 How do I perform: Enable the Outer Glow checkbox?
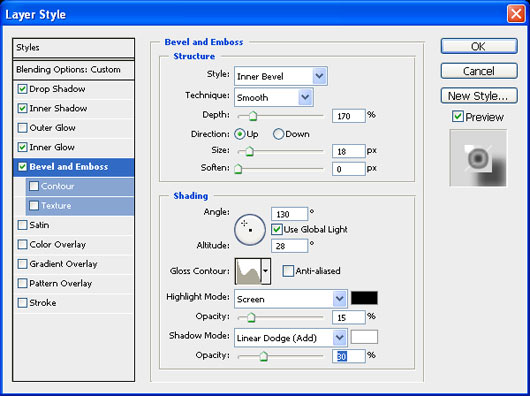click(22, 128)
